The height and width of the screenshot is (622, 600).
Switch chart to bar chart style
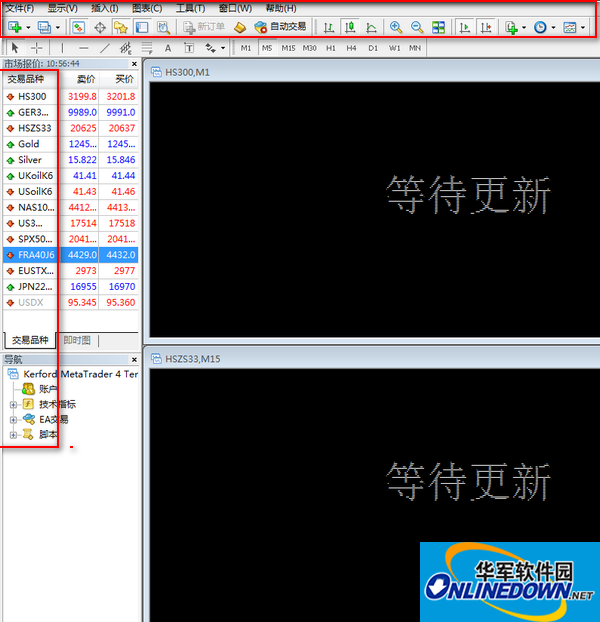tap(329, 27)
